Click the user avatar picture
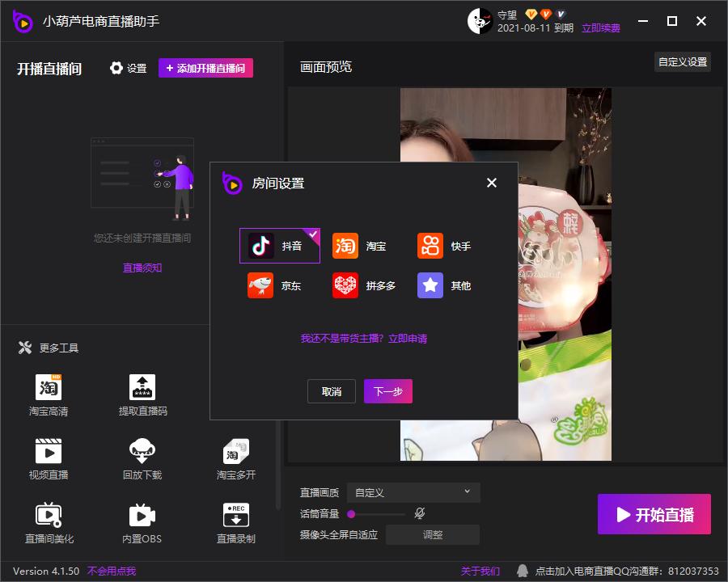728x582 pixels. [x=480, y=21]
